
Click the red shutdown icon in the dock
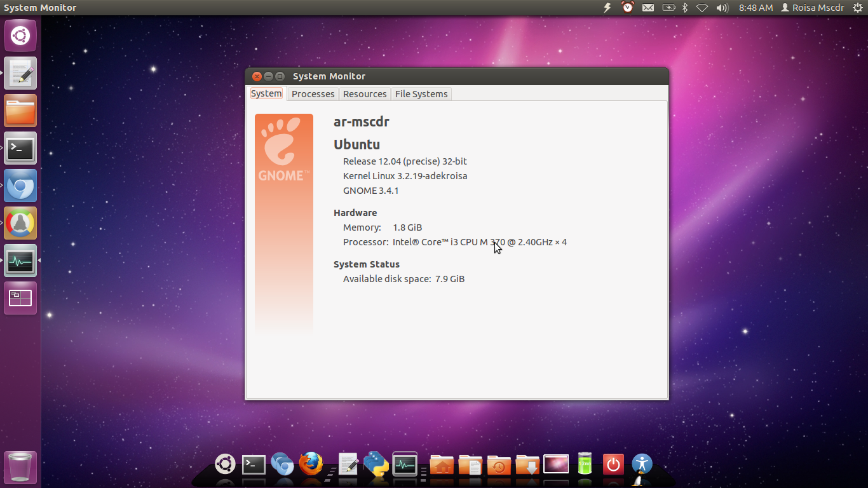[613, 464]
